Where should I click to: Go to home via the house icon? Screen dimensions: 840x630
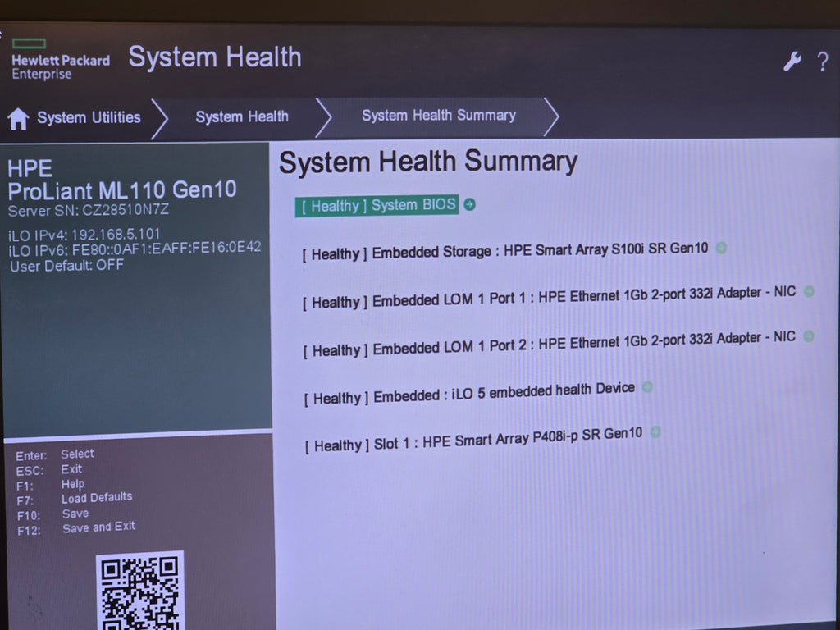pyautogui.click(x=18, y=118)
